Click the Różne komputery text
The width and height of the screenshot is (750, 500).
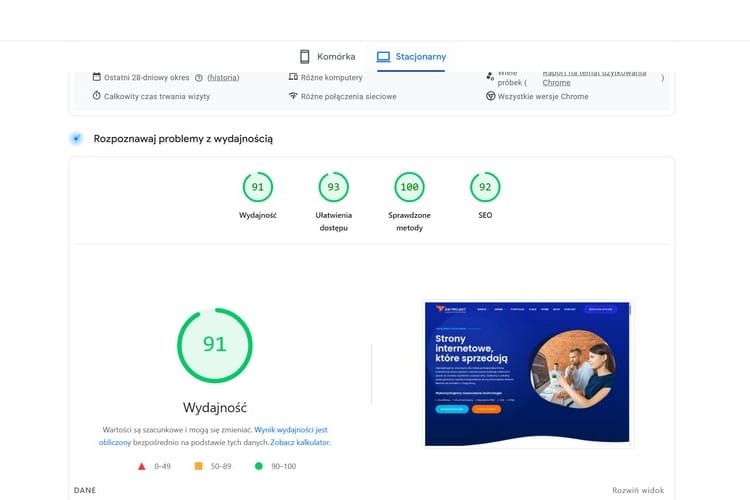331,78
